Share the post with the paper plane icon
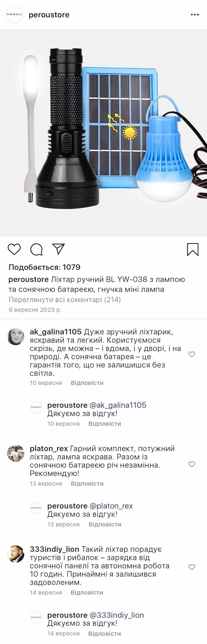 click(x=59, y=249)
